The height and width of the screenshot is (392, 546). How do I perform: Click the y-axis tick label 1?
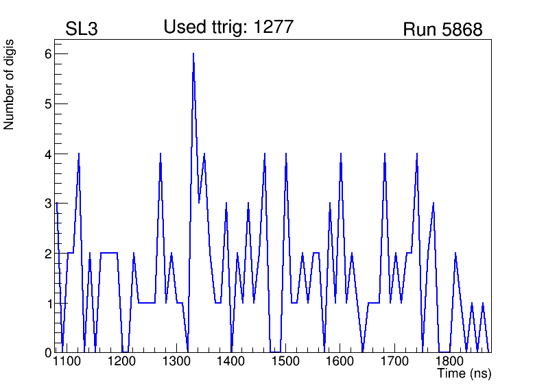(47, 304)
